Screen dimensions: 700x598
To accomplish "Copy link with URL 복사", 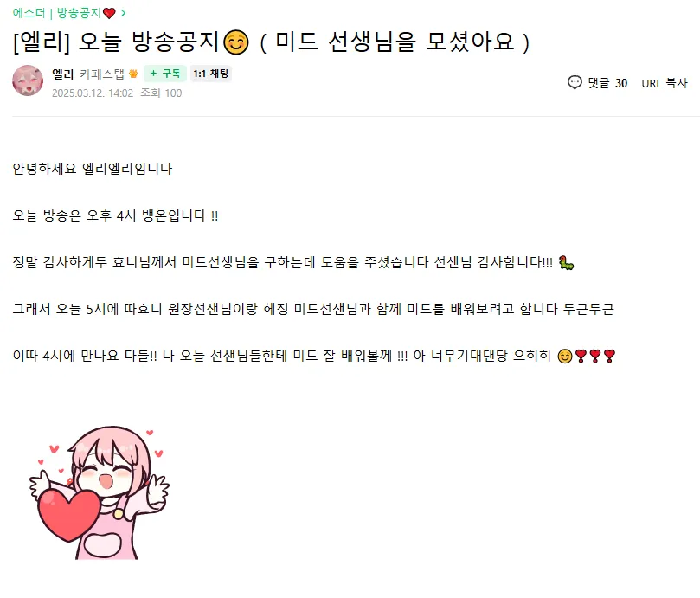I will click(665, 83).
